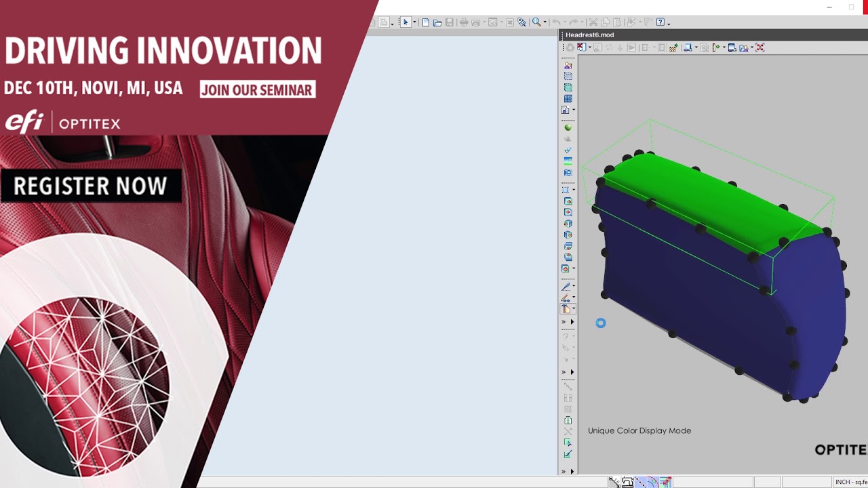Screen dimensions: 868x488
Task: Click the tag-shaped icon next to the magnifier
Action: point(521,22)
